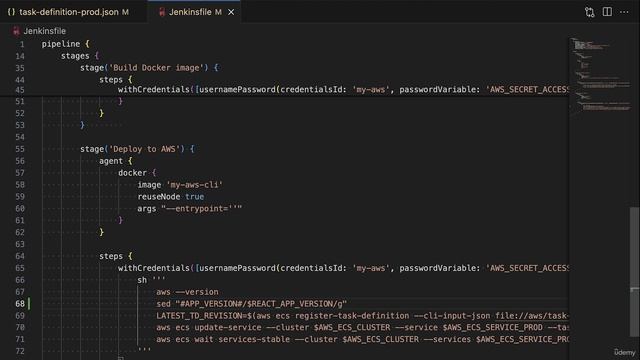
Task: Open the source control changes icon
Action: click(x=589, y=12)
